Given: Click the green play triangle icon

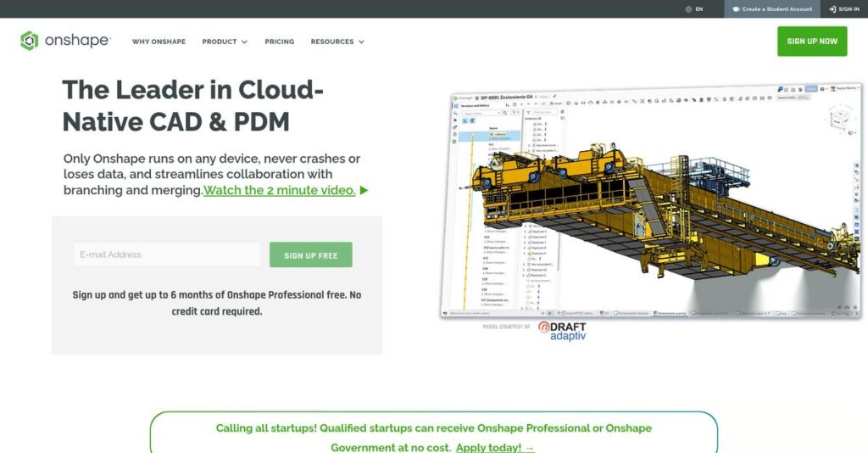Looking at the screenshot, I should (364, 190).
